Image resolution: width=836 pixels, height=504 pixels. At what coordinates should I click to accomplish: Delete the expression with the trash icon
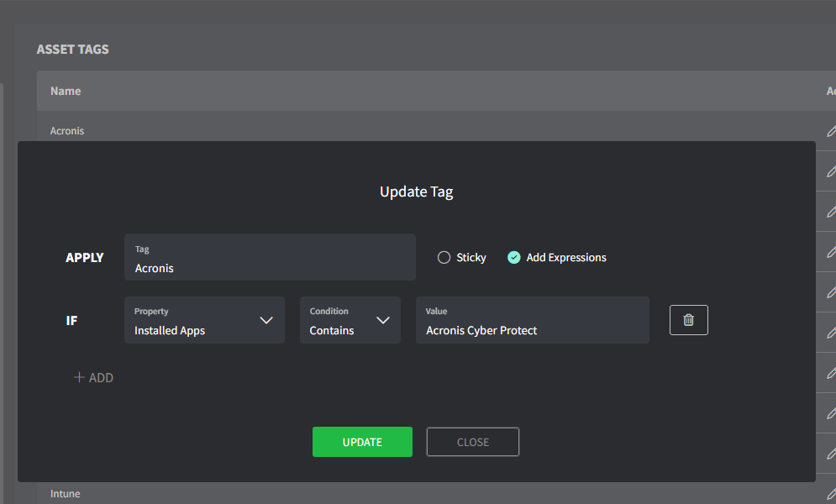tap(688, 320)
